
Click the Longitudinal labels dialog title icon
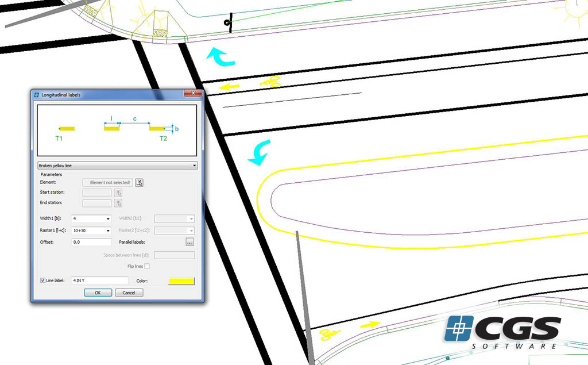pyautogui.click(x=36, y=95)
